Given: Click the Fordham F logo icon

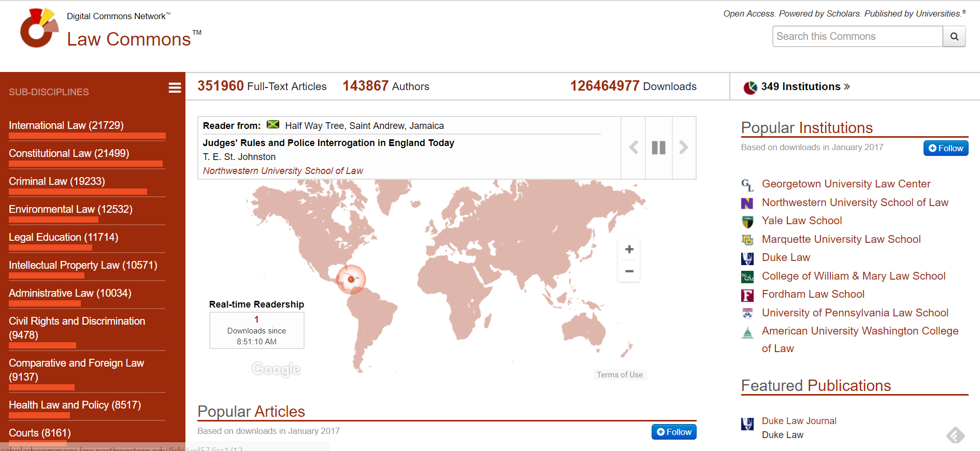Looking at the screenshot, I should click(747, 295).
